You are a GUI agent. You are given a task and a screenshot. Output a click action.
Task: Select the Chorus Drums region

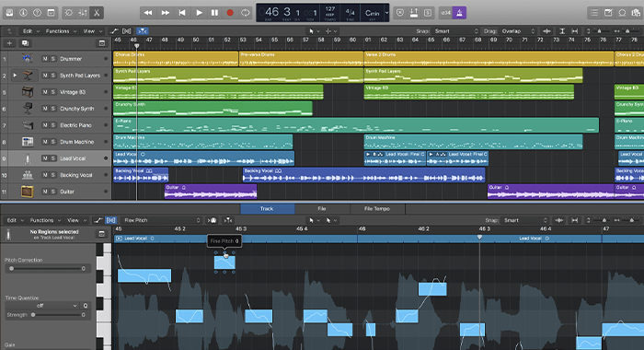coord(176,59)
